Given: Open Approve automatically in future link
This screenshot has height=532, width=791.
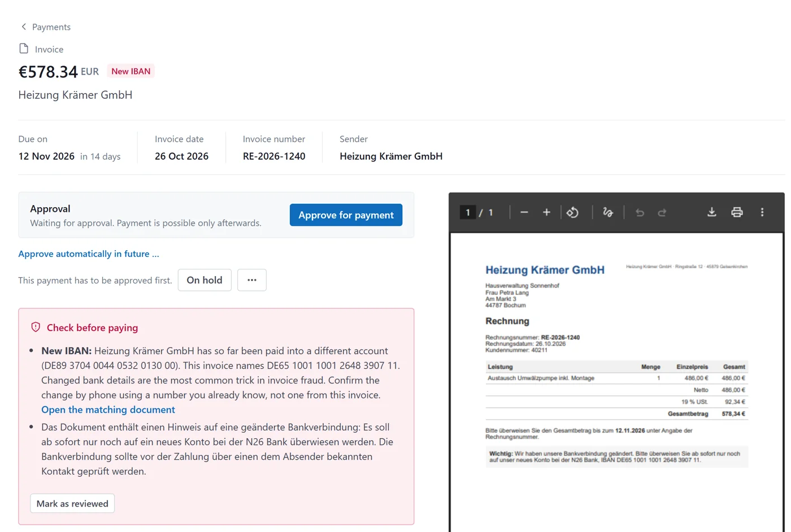Looking at the screenshot, I should point(89,254).
